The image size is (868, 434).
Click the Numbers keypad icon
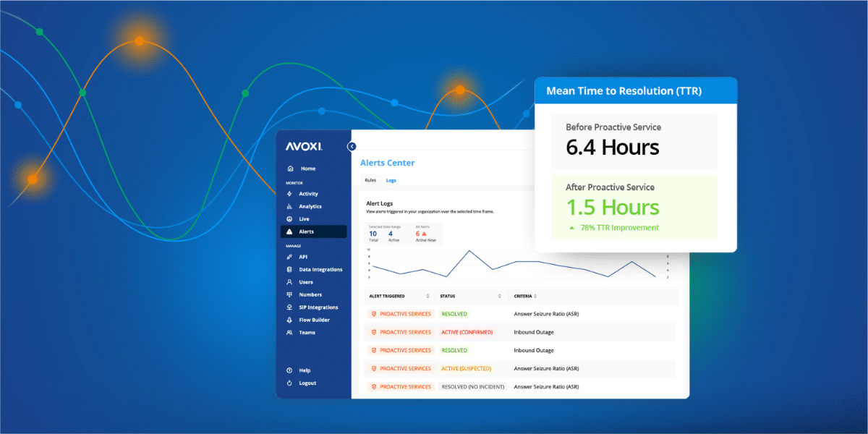pyautogui.click(x=289, y=295)
